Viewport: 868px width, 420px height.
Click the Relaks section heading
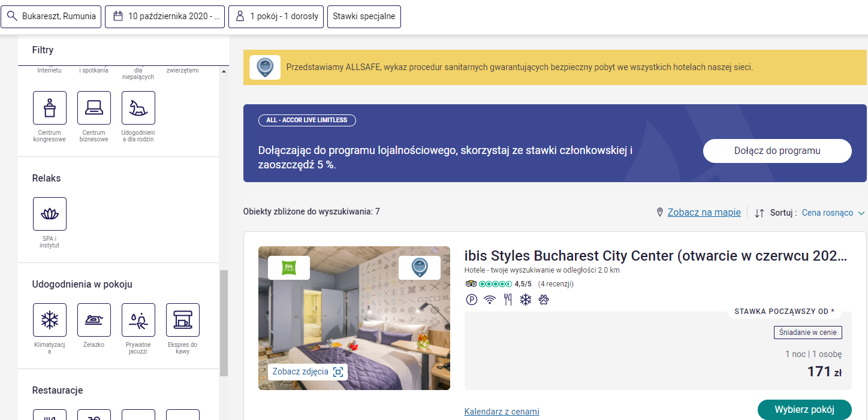(46, 179)
